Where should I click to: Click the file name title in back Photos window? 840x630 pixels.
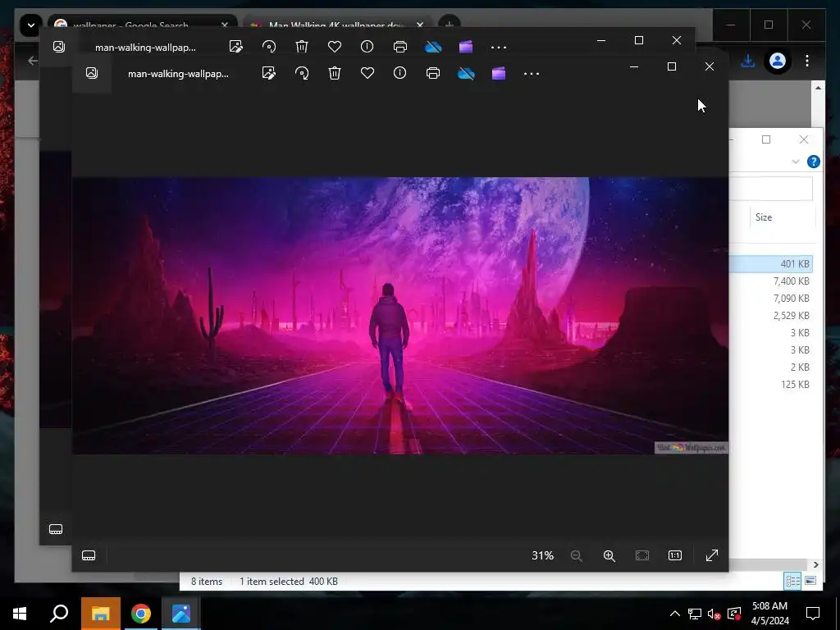pyautogui.click(x=145, y=47)
